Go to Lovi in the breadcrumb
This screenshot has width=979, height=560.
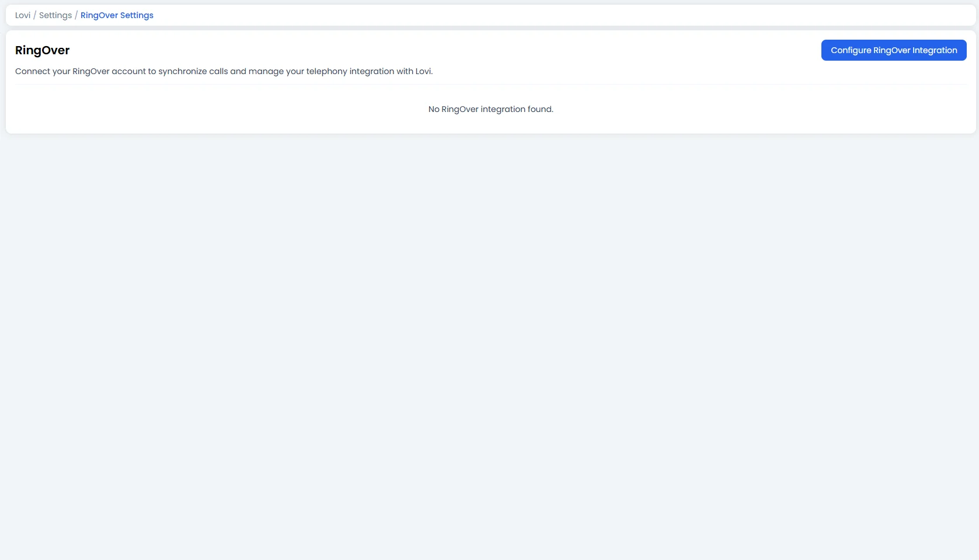tap(23, 15)
